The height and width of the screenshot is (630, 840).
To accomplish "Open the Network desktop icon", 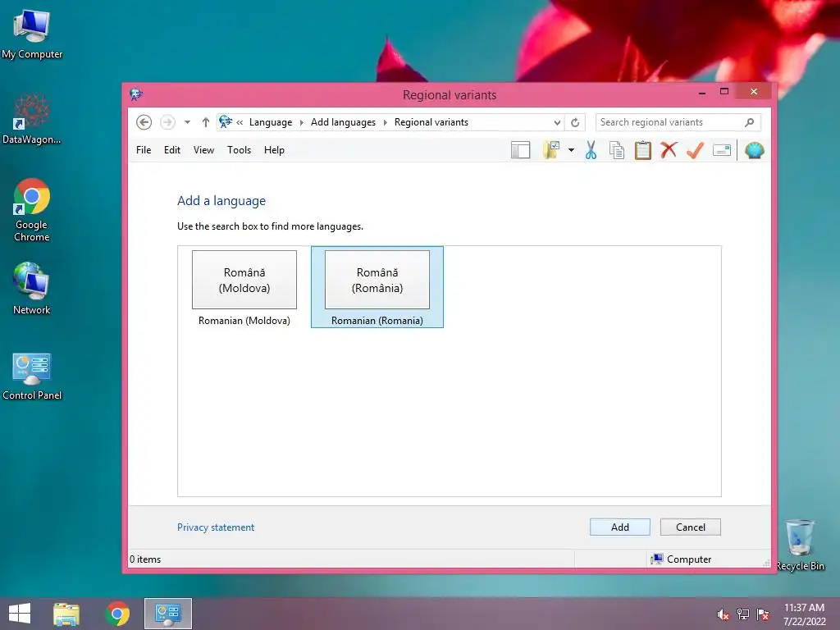I will click(x=32, y=288).
